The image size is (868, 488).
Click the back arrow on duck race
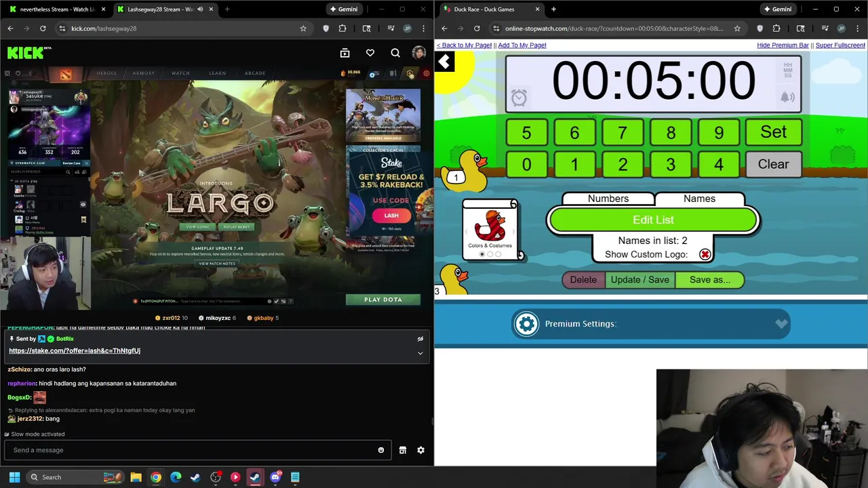[445, 62]
